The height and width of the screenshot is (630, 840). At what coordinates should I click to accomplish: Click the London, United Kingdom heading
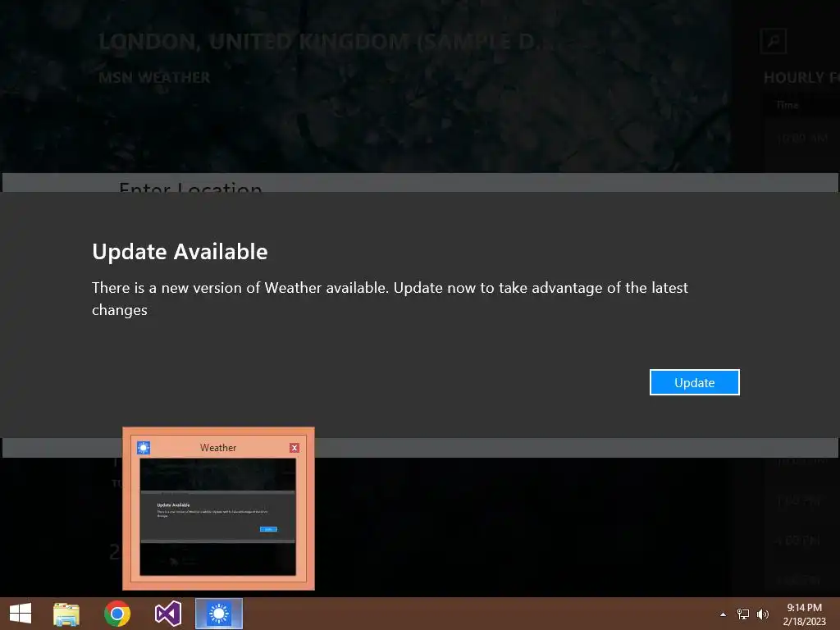328,42
